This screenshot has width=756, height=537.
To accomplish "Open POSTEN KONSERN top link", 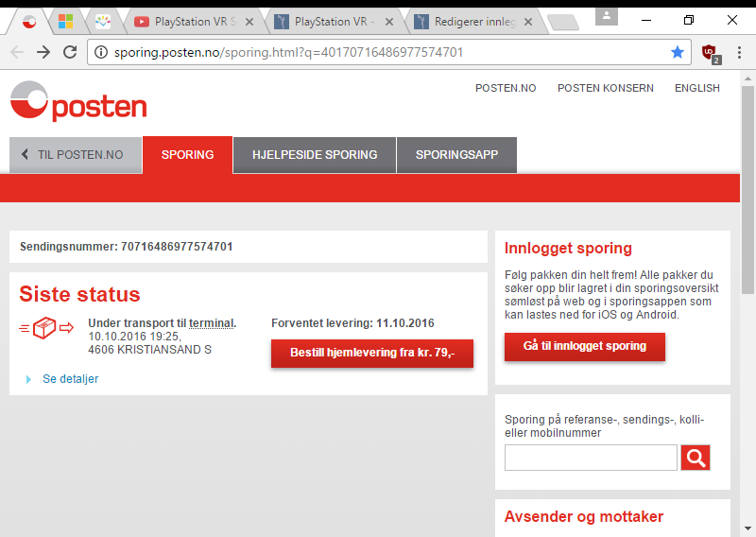I will (x=606, y=88).
